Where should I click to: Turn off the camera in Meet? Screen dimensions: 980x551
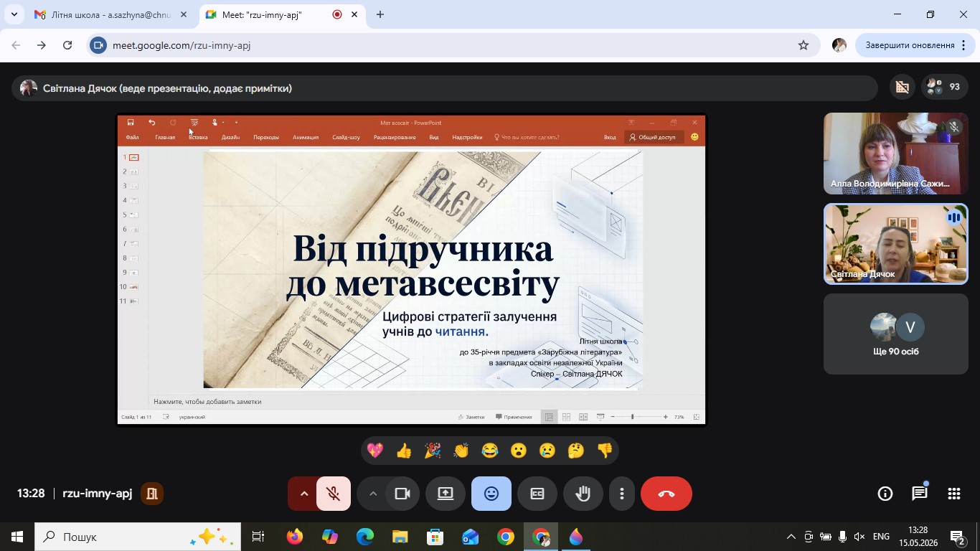point(402,494)
